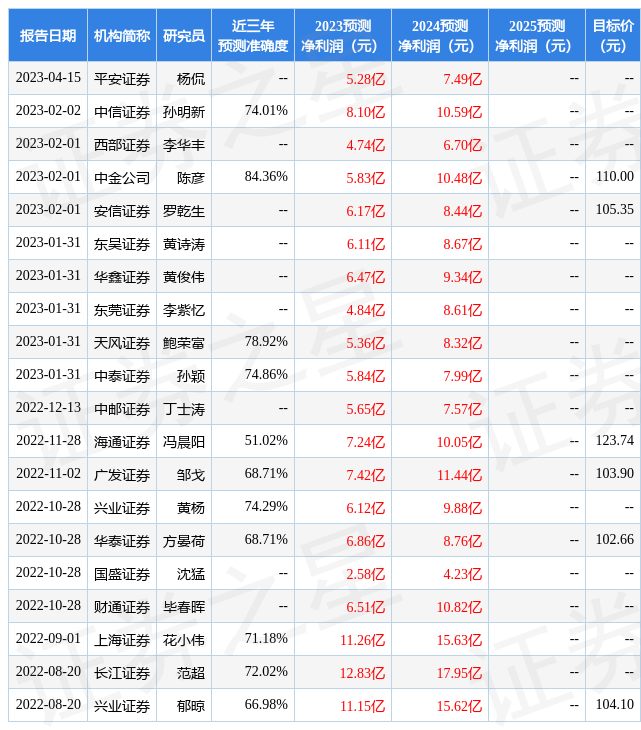This screenshot has height=730, width=641.
Task: Select the 华泰证券 institution cell
Action: 122,541
